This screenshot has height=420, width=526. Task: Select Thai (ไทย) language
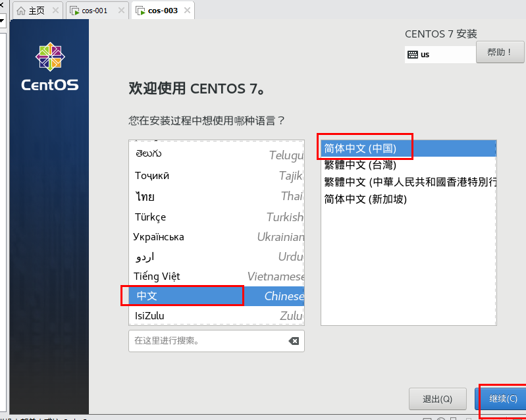coord(217,196)
